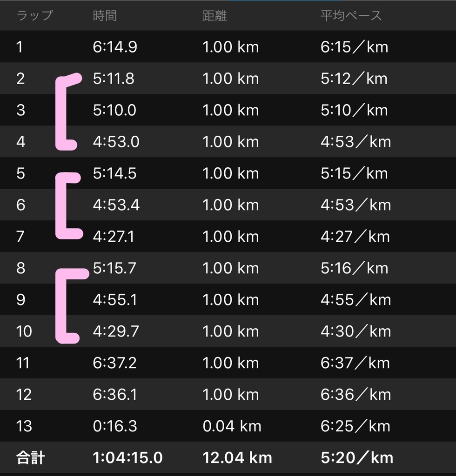The width and height of the screenshot is (456, 476).
Task: Select the ラップ column header
Action: pyautogui.click(x=34, y=15)
